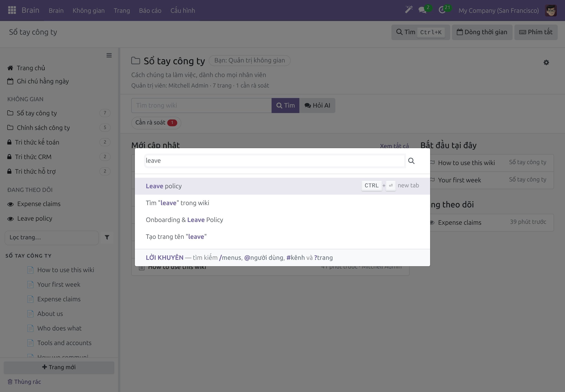Click the magnifier icon in command palette
This screenshot has width=565, height=392.
pos(411,161)
